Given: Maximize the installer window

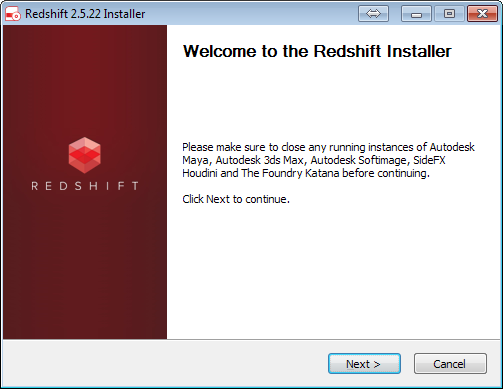Looking at the screenshot, I should tap(449, 14).
